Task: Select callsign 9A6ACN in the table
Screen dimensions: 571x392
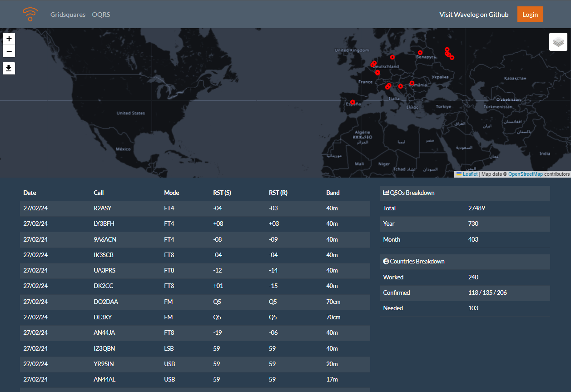Action: pos(105,239)
